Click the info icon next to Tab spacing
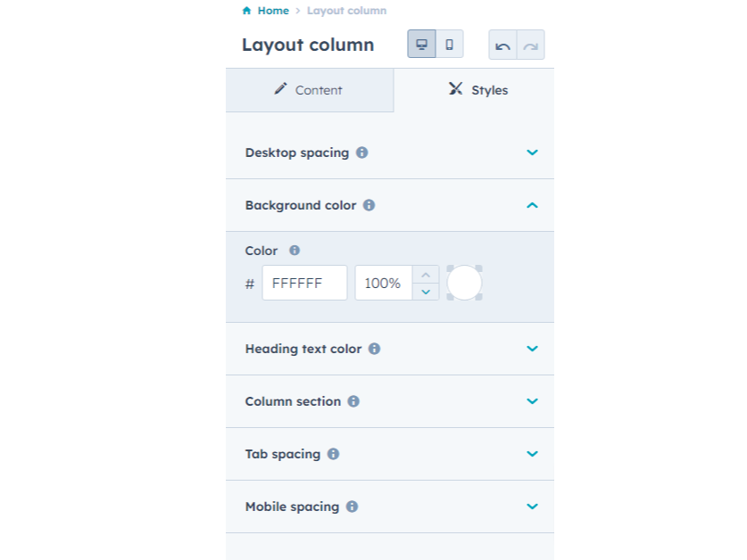The width and height of the screenshot is (747, 560). (332, 454)
